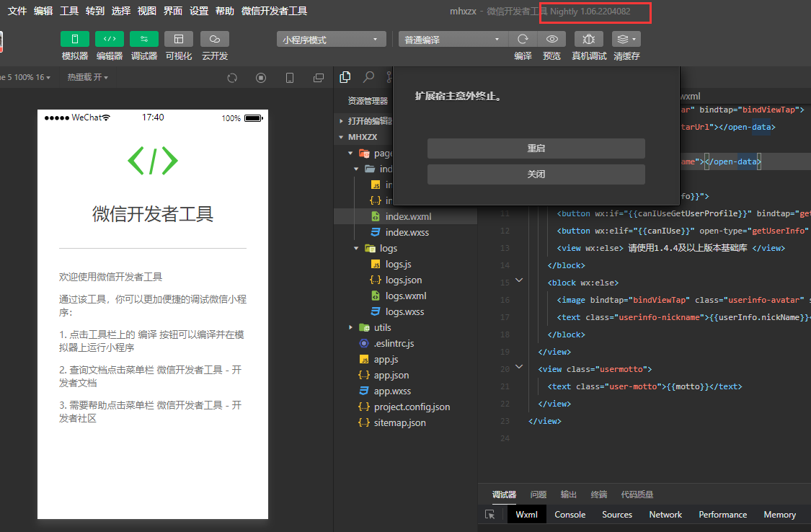
Task: Select index.wxml in file tree
Action: [405, 217]
